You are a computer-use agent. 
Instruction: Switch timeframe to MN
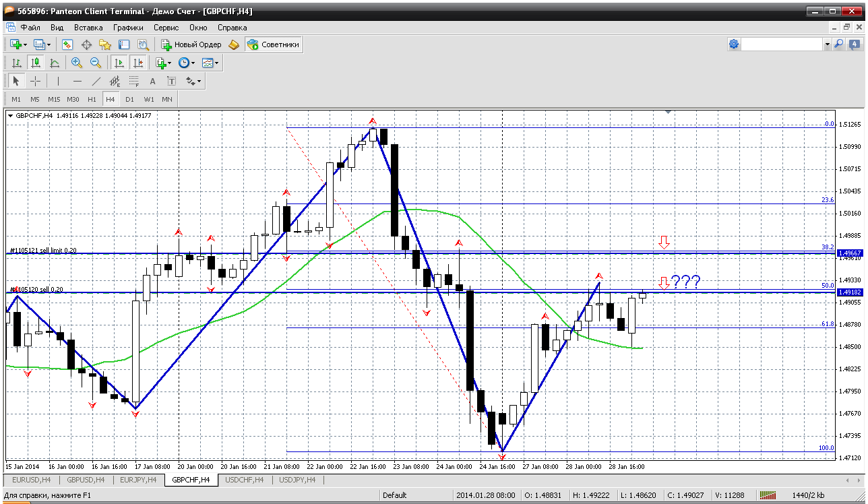pyautogui.click(x=167, y=99)
